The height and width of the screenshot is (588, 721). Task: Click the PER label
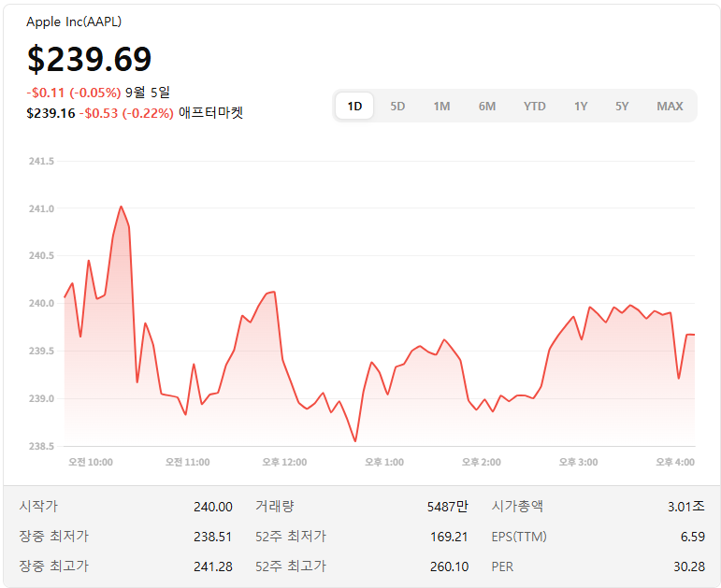pos(502,566)
